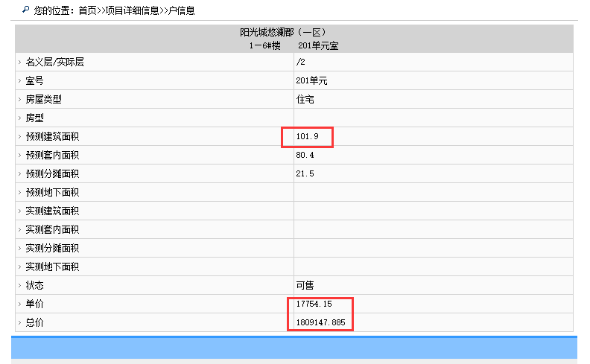The width and height of the screenshot is (590, 364).
Task: Click the 1－6#楼 header text
Action: pyautogui.click(x=265, y=46)
